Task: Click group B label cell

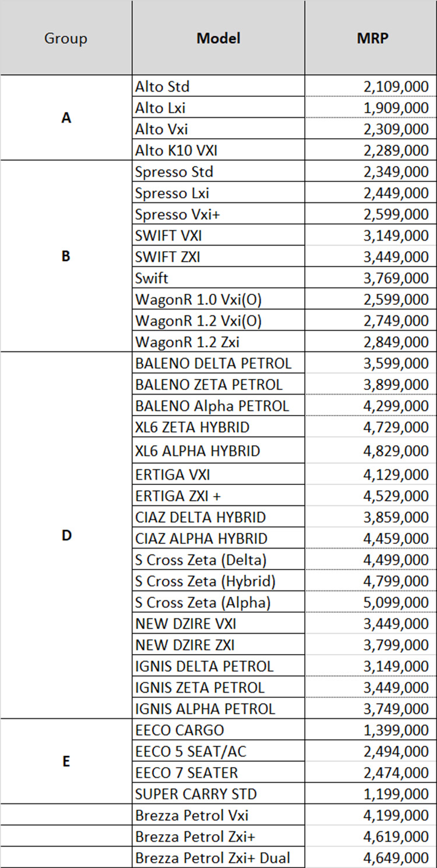Action: coord(66,256)
